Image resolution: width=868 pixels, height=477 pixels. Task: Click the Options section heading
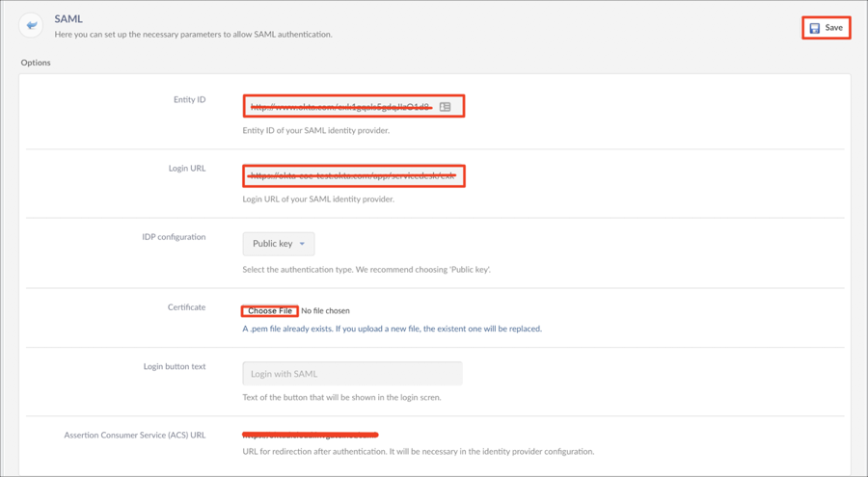pyautogui.click(x=36, y=63)
